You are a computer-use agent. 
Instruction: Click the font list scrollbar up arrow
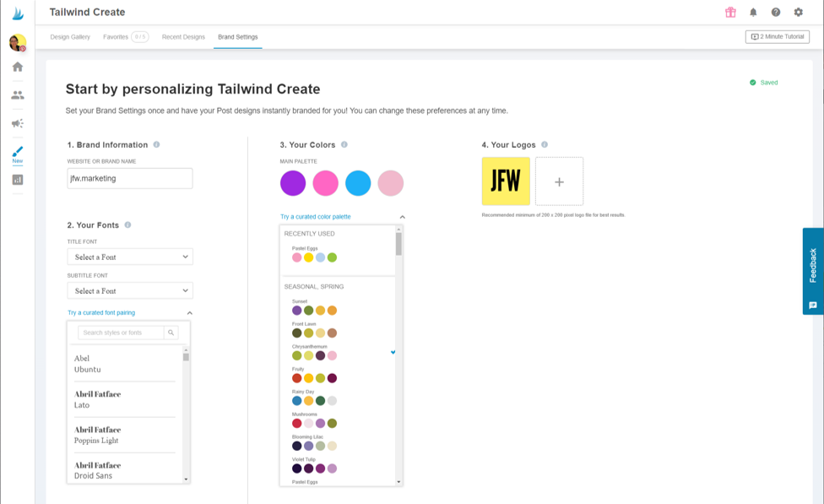[186, 350]
